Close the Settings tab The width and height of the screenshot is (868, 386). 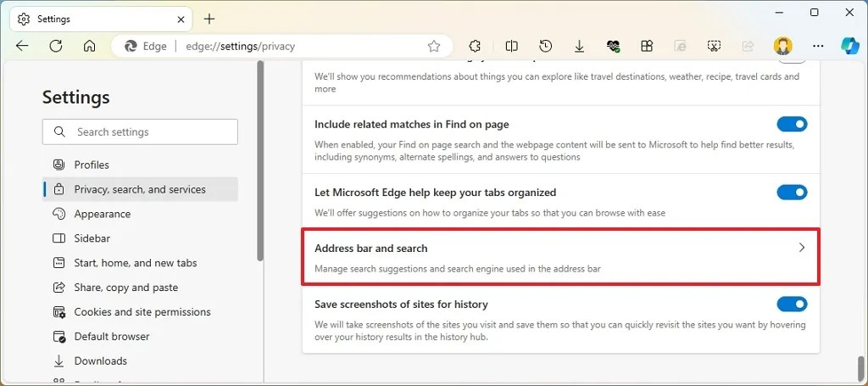point(181,19)
